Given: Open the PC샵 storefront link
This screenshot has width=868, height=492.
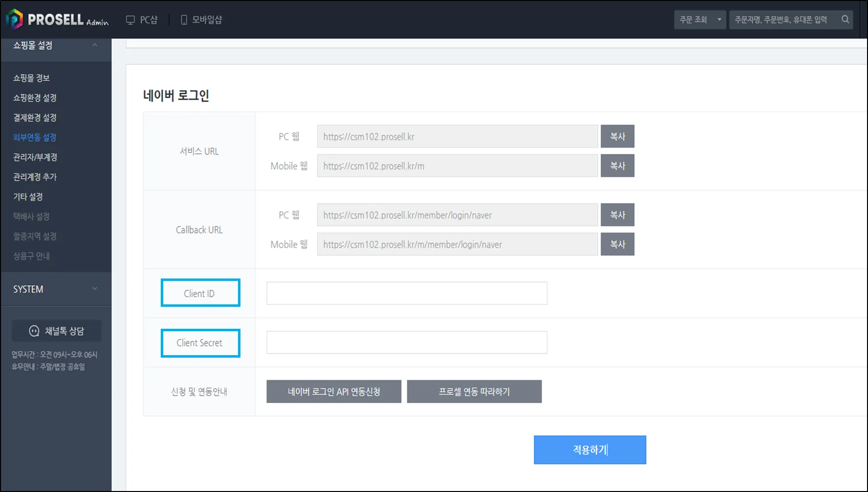Looking at the screenshot, I should pos(142,20).
